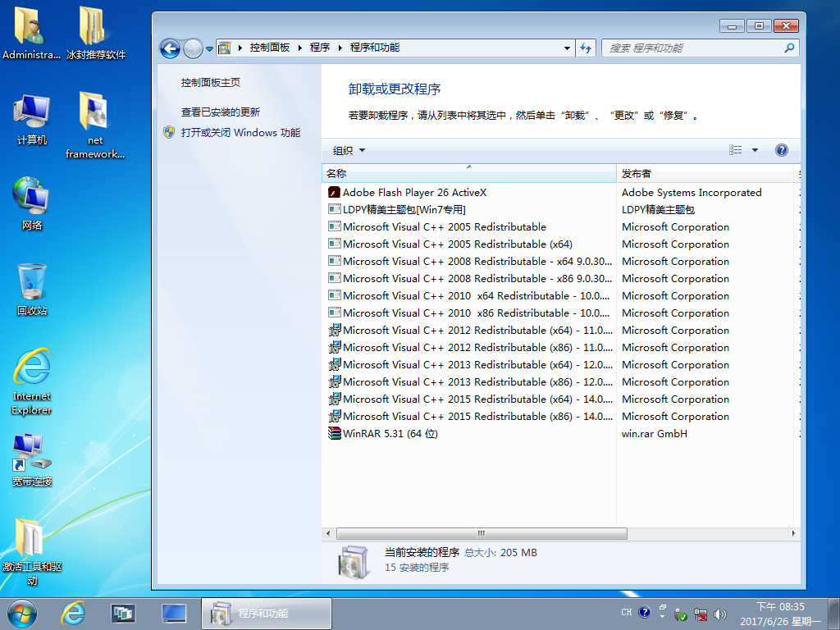
Task: Click the taskbar clock showing 下午 08:35
Action: (x=780, y=614)
